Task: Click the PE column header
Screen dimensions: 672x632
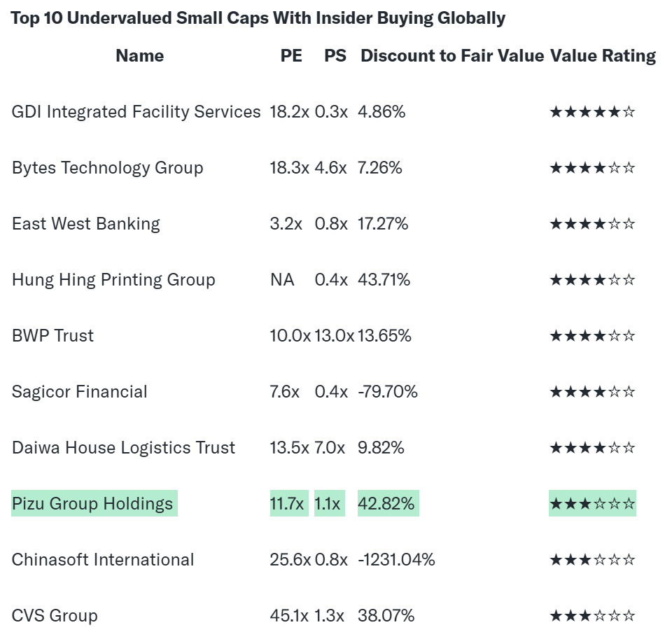Action: click(x=291, y=56)
